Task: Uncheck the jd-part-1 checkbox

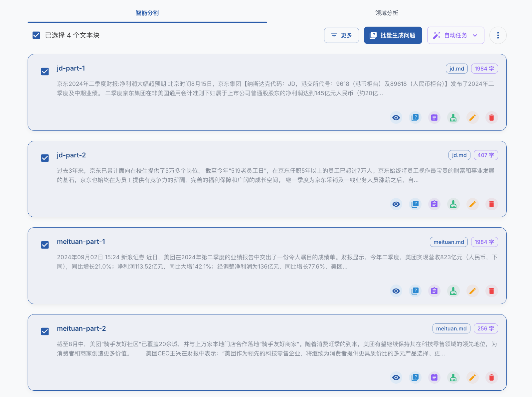Action: (x=45, y=72)
